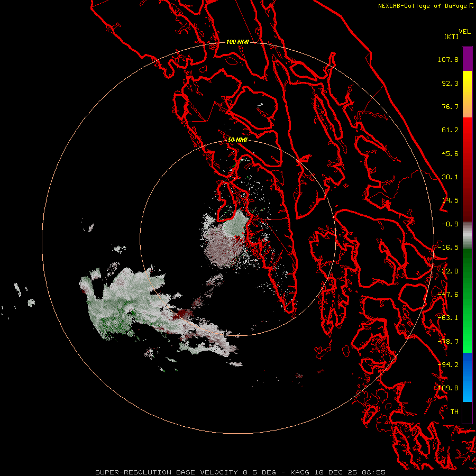Click the 14.5 scale label

450,200
